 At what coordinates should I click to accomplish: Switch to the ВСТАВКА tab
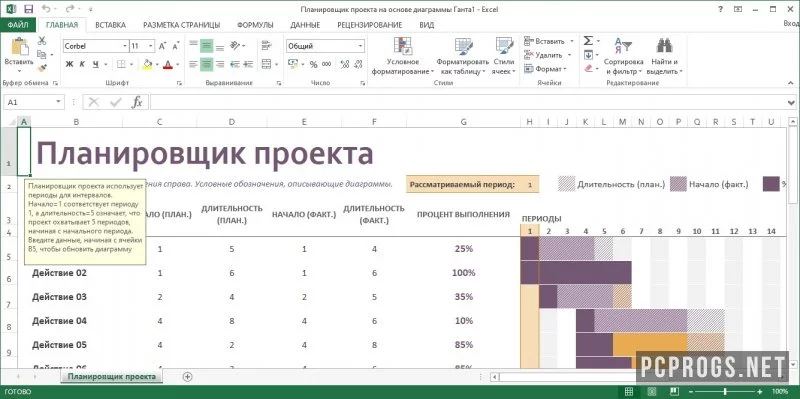click(x=110, y=24)
